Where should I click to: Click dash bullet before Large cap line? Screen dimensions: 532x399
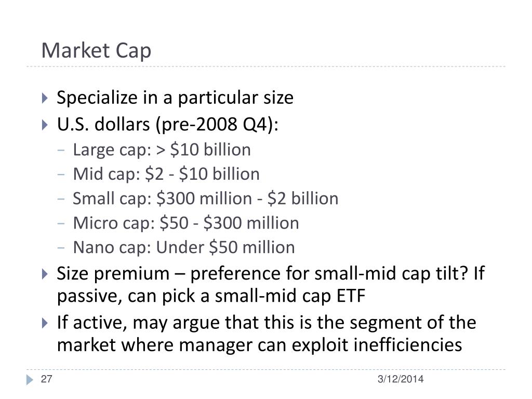61,150
